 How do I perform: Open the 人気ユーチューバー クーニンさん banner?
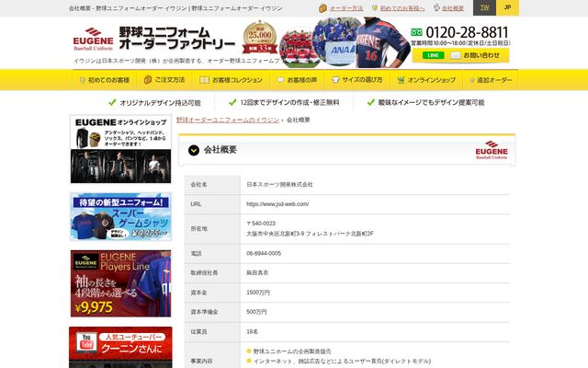pos(120,348)
